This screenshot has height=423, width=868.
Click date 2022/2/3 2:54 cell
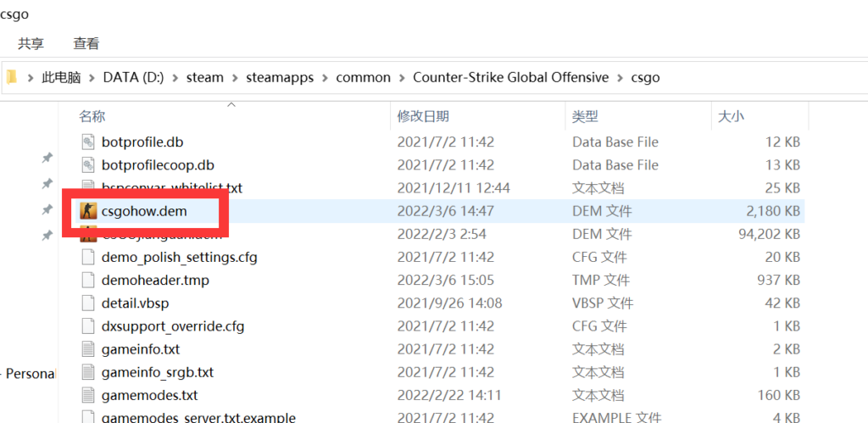point(442,234)
